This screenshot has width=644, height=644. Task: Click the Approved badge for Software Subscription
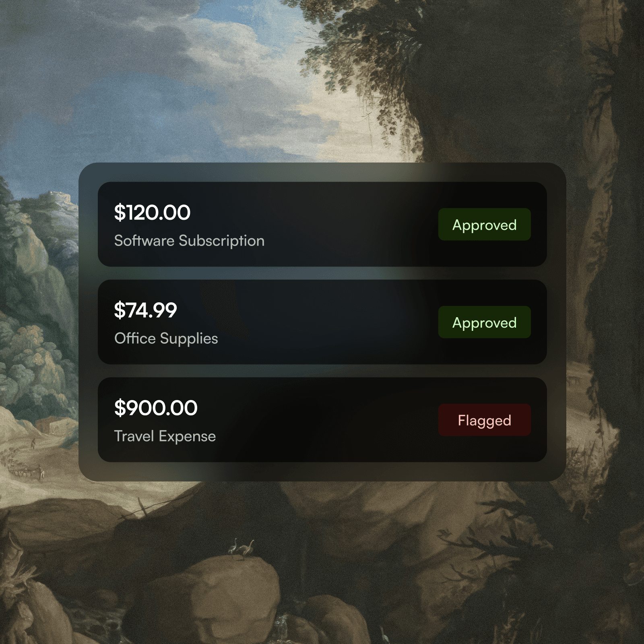(x=484, y=224)
